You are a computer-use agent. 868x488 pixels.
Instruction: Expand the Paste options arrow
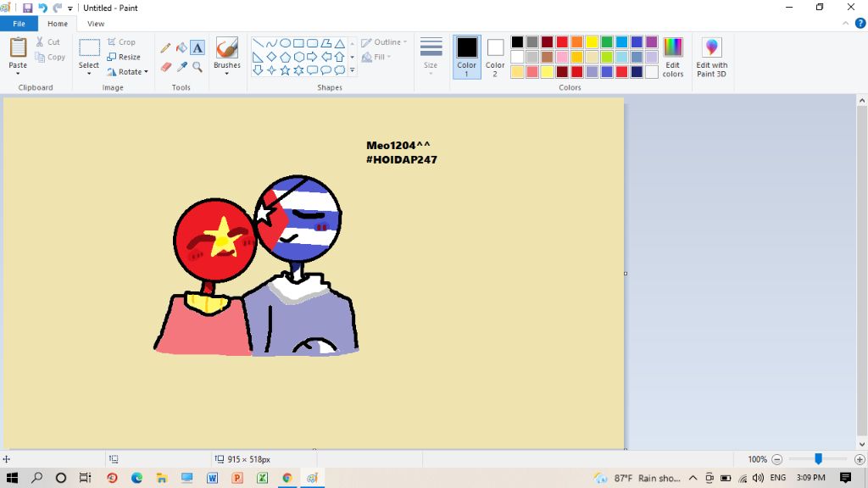18,74
